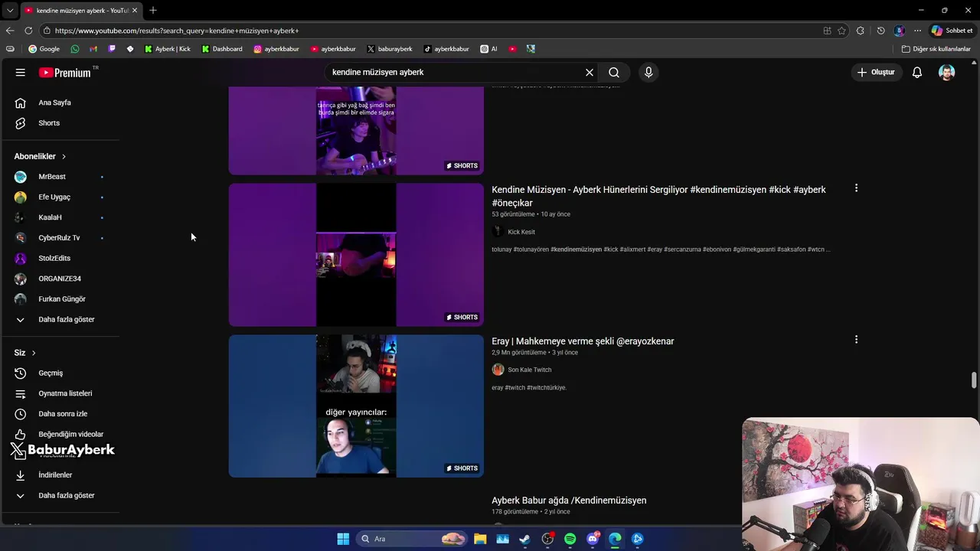Open the browser three-dots settings menu

click(917, 31)
